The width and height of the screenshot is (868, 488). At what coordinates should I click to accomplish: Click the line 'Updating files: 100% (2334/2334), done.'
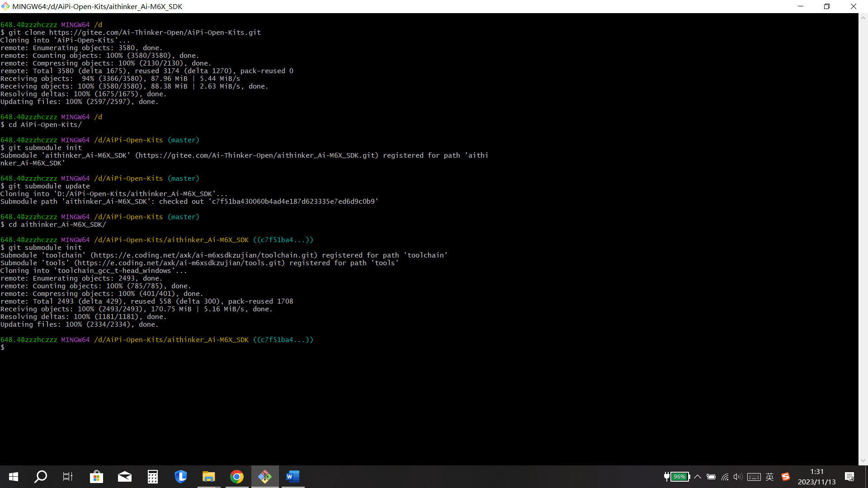(79, 324)
